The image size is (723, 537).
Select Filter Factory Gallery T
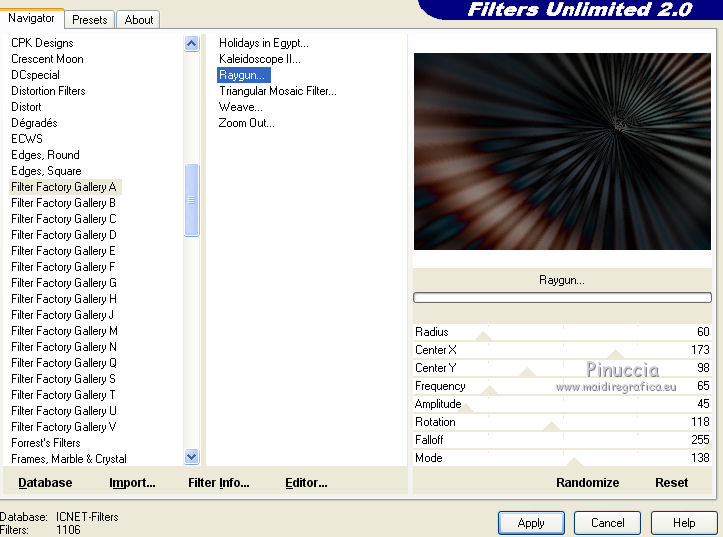tap(63, 395)
